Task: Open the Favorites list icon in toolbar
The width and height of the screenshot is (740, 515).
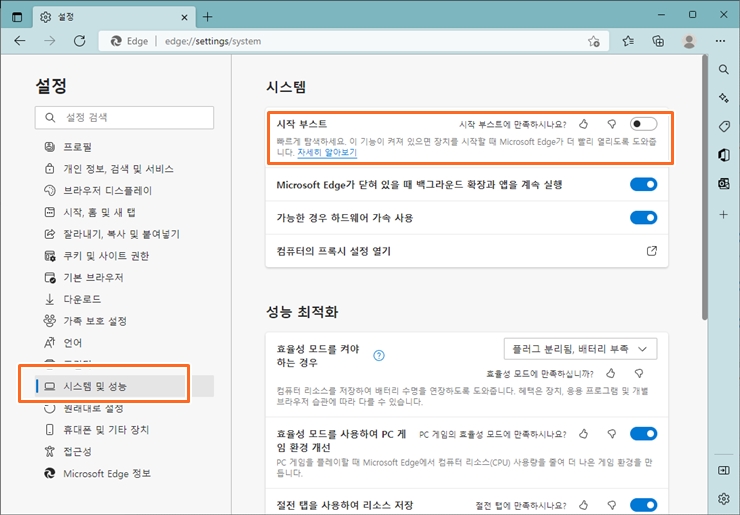Action: pos(628,42)
